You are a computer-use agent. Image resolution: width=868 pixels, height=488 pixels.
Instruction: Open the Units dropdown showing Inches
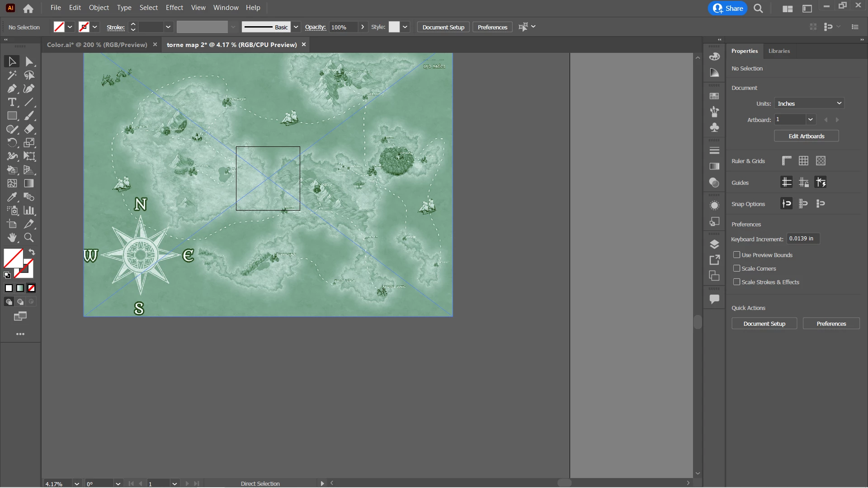[809, 103]
